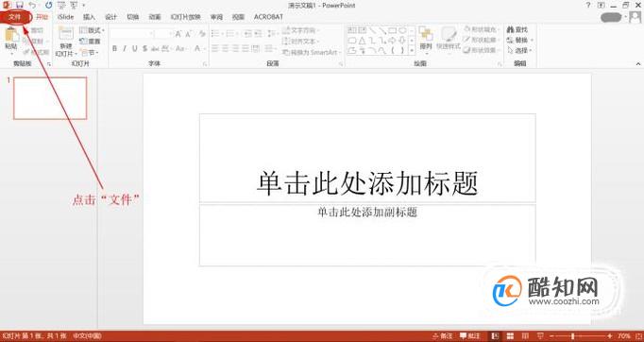
Task: Click the font color A button
Action: coord(197,48)
